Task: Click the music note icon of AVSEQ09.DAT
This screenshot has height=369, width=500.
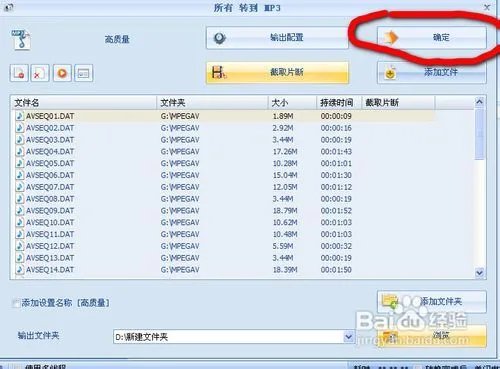Action: pos(20,211)
